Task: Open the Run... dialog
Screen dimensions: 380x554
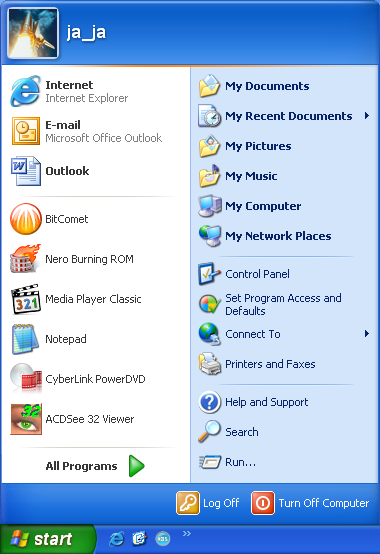Action: (284, 462)
